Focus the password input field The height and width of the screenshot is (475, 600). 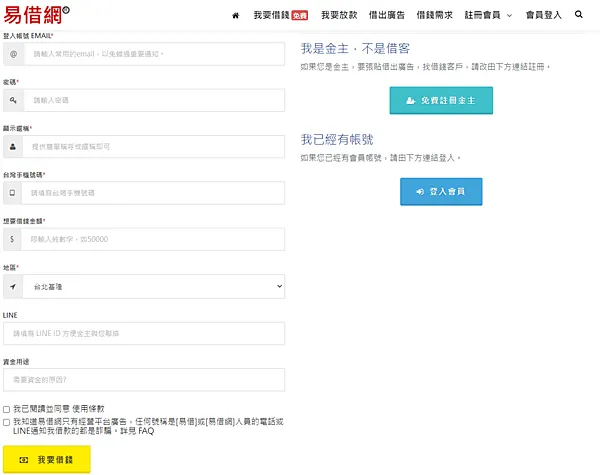(x=154, y=100)
